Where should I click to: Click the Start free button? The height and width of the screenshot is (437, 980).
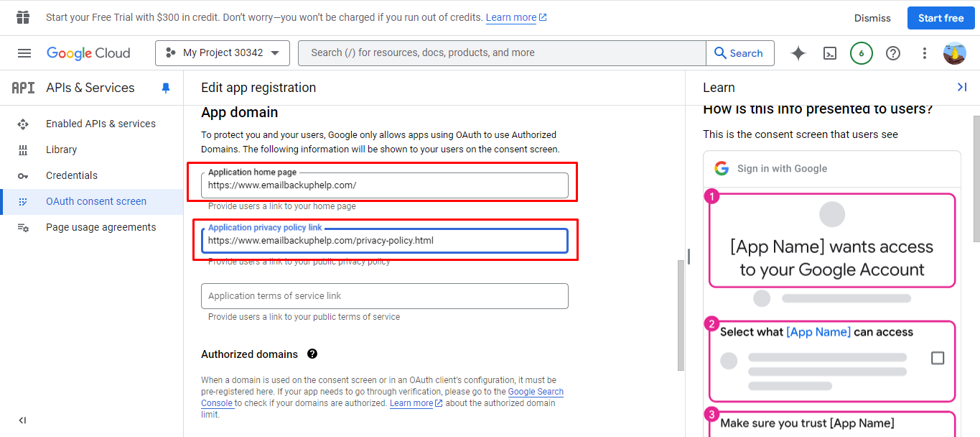coord(941,18)
